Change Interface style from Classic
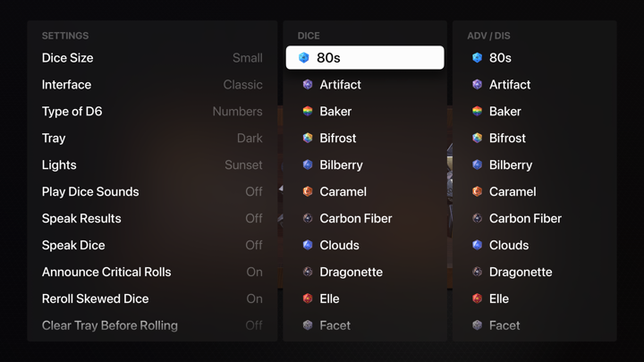 (152, 85)
